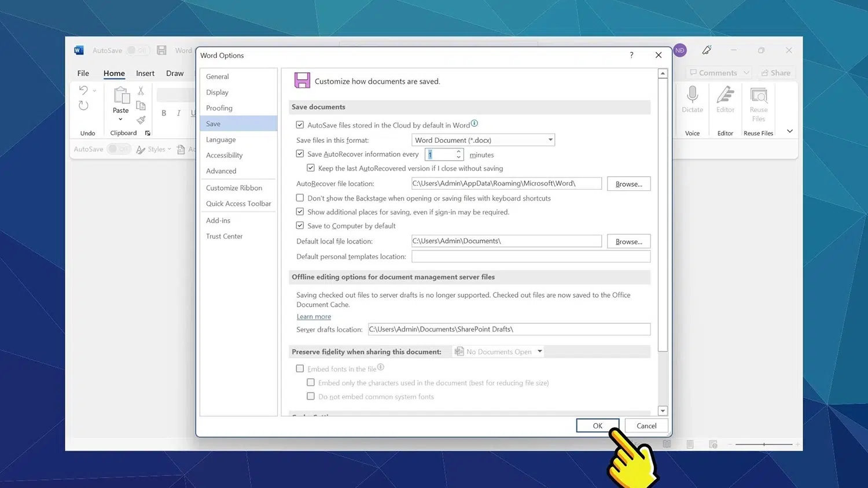Select Web Layout view icon in status bar
Image resolution: width=868 pixels, height=488 pixels.
point(713,444)
